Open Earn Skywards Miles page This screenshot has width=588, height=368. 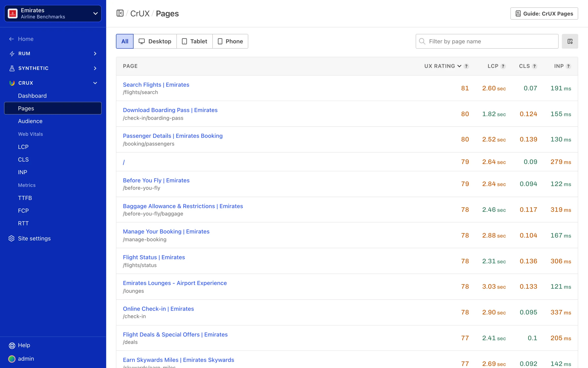pos(179,360)
